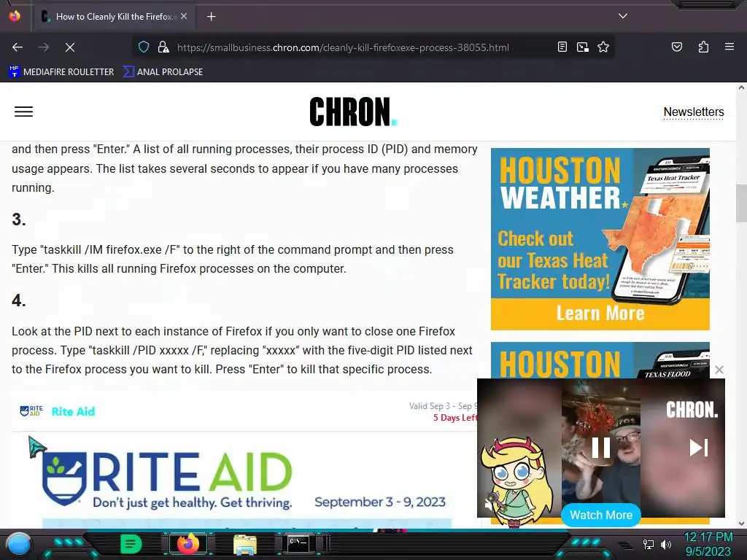Open Command Prompt from the taskbar

298,544
